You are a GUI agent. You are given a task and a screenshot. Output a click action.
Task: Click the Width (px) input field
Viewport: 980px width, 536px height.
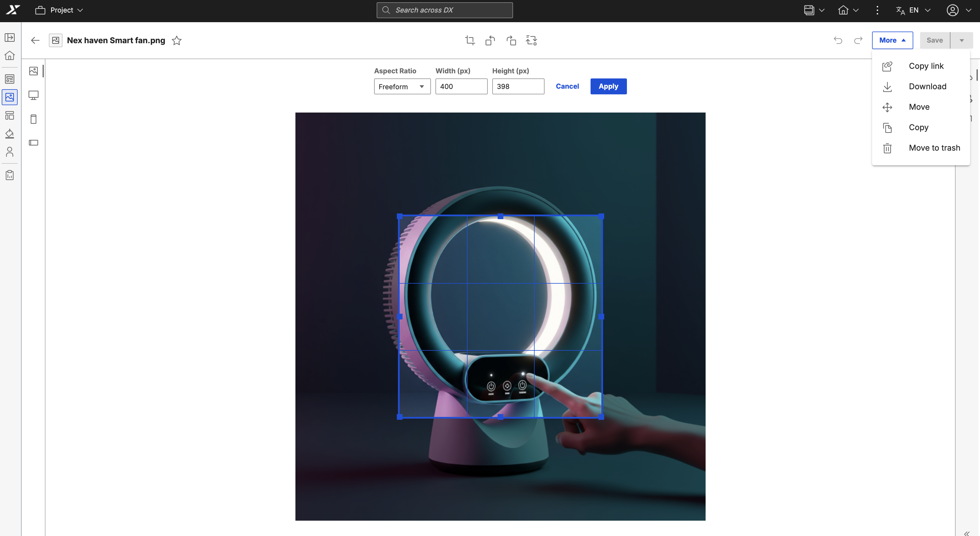[461, 86]
